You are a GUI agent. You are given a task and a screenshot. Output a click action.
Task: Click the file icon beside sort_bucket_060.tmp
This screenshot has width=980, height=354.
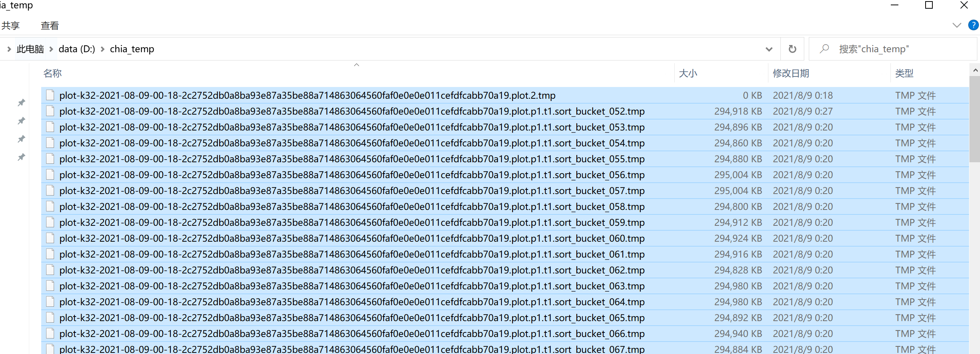coord(50,238)
